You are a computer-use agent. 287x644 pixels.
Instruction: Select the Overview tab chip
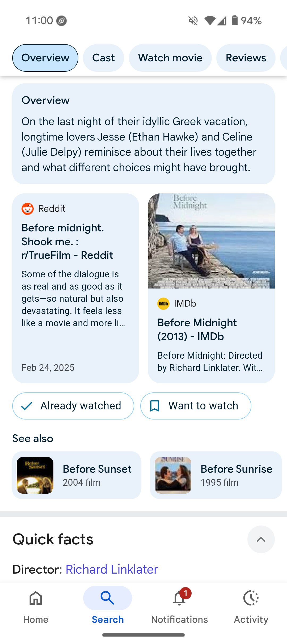point(45,58)
